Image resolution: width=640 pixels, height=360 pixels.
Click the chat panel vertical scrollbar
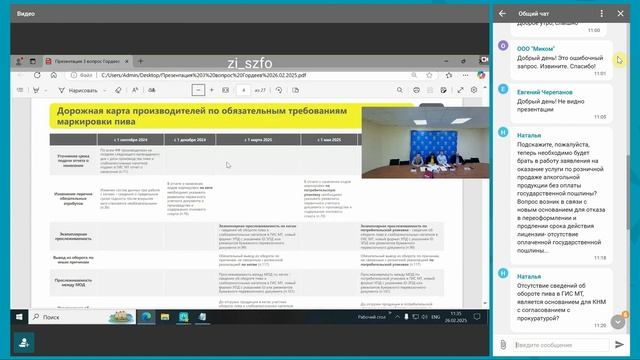[628, 192]
